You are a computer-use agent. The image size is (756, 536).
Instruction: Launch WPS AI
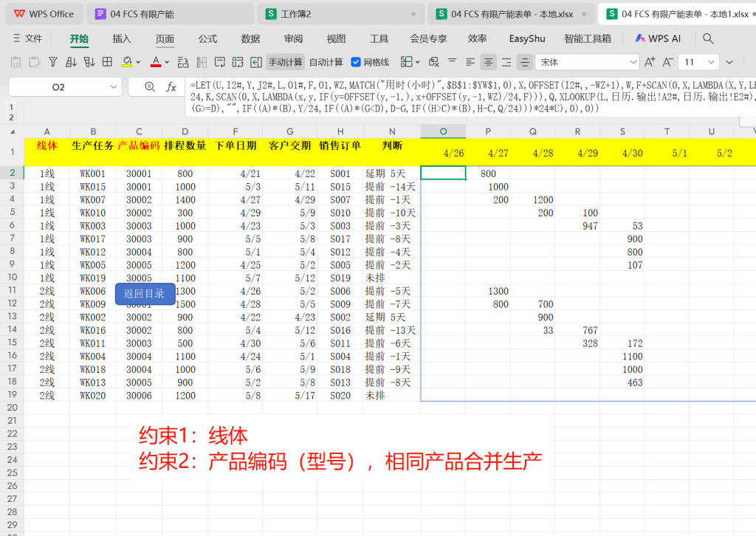658,38
